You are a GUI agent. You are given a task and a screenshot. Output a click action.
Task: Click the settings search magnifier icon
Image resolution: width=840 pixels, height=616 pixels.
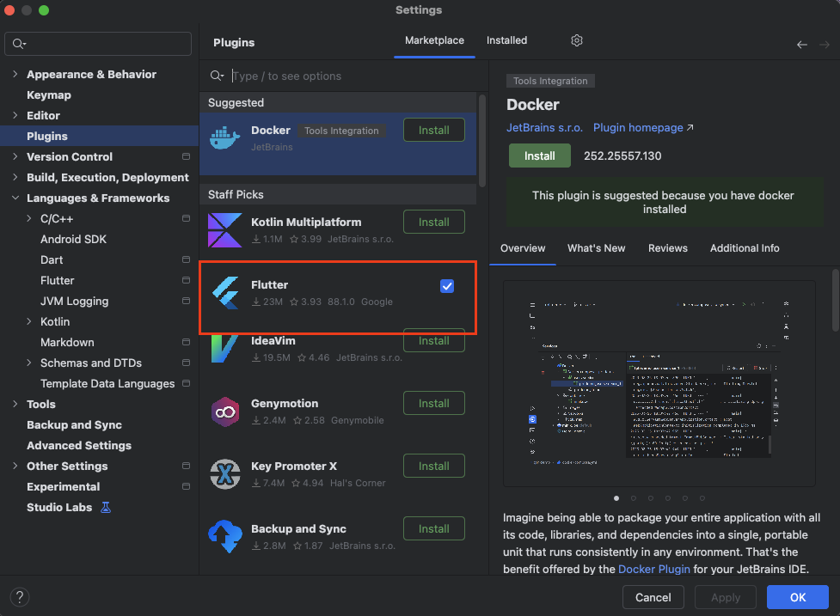[19, 44]
